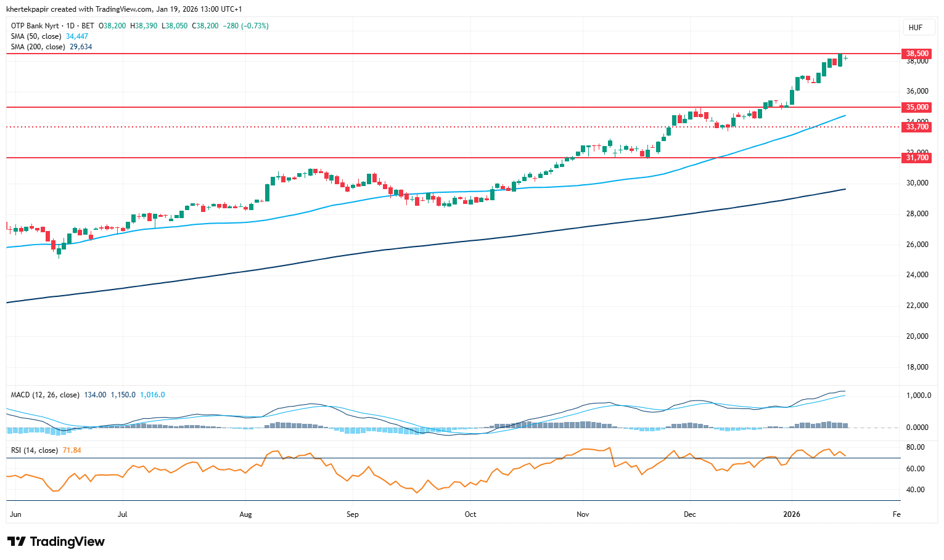Select the last candlestick on the chart
This screenshot has height=560, width=944.
(845, 58)
